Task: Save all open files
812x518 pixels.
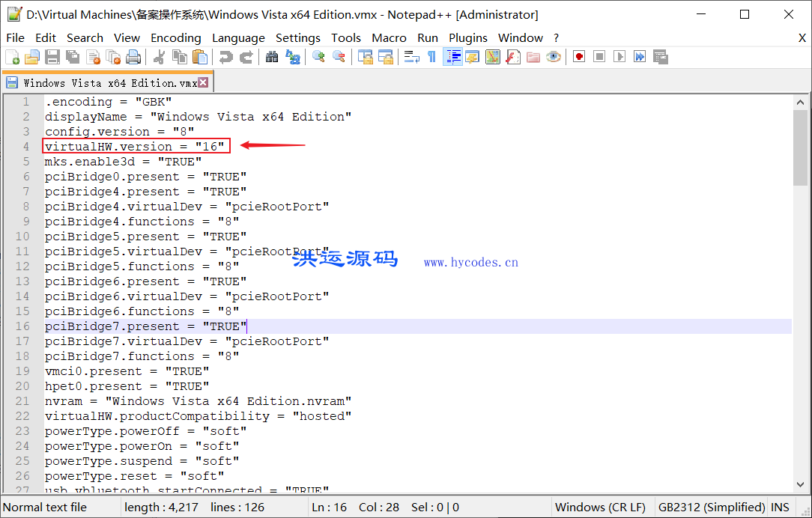Action: [x=73, y=57]
